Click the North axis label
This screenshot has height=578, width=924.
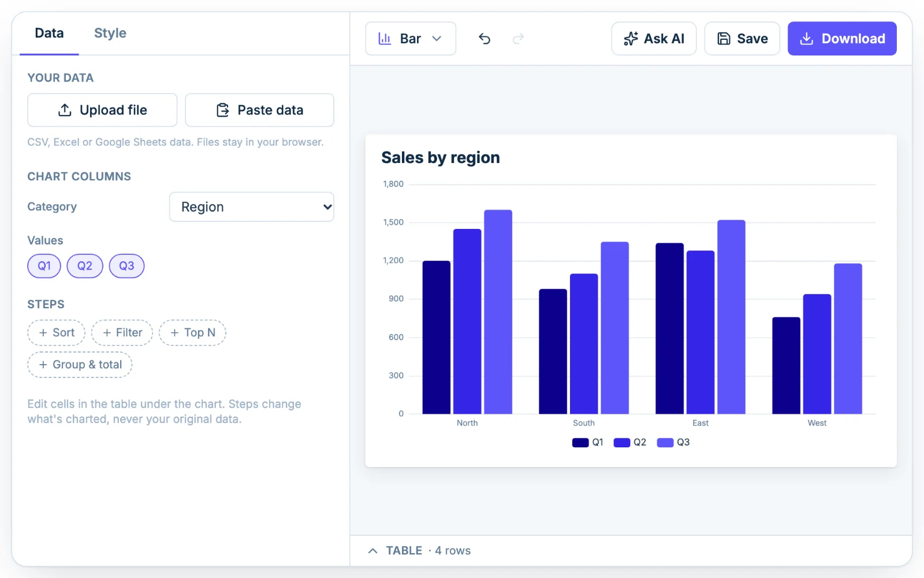tap(467, 423)
